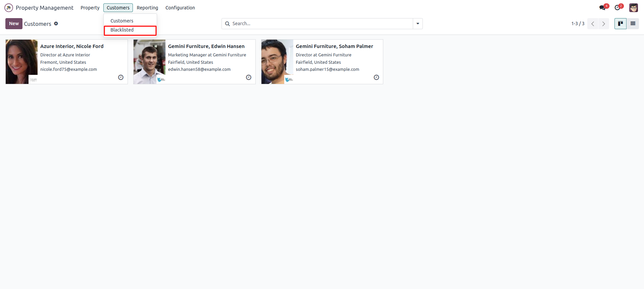Select Blacklisted from Customers menu
Image resolution: width=644 pixels, height=289 pixels.
point(122,30)
